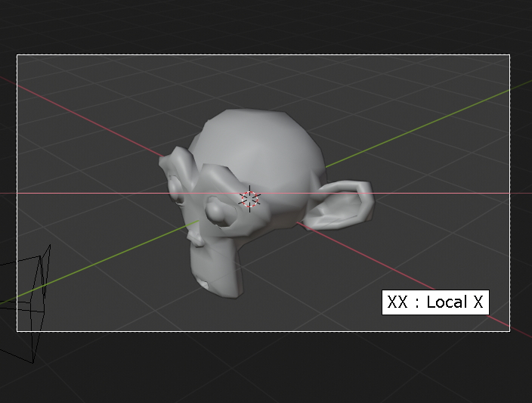Click the 3D cursor at the monkey head

point(249,199)
